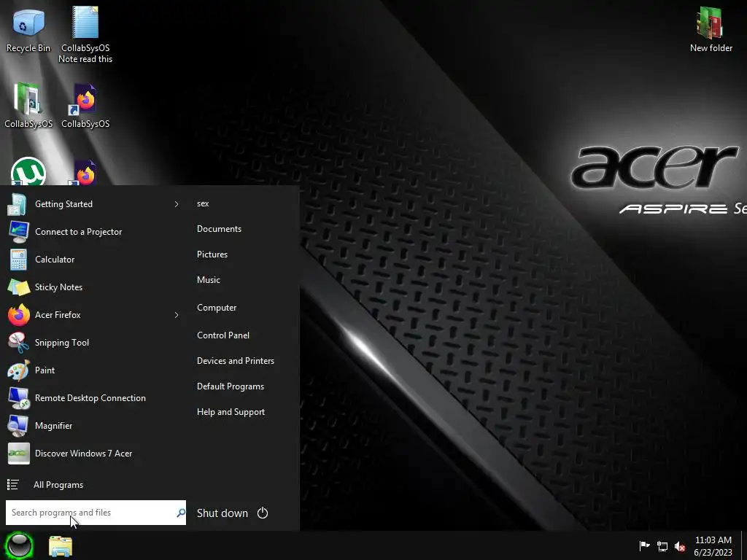Select Firefox icon beside the uTorrent icon
This screenshot has height=560, width=747.
pyautogui.click(x=85, y=172)
